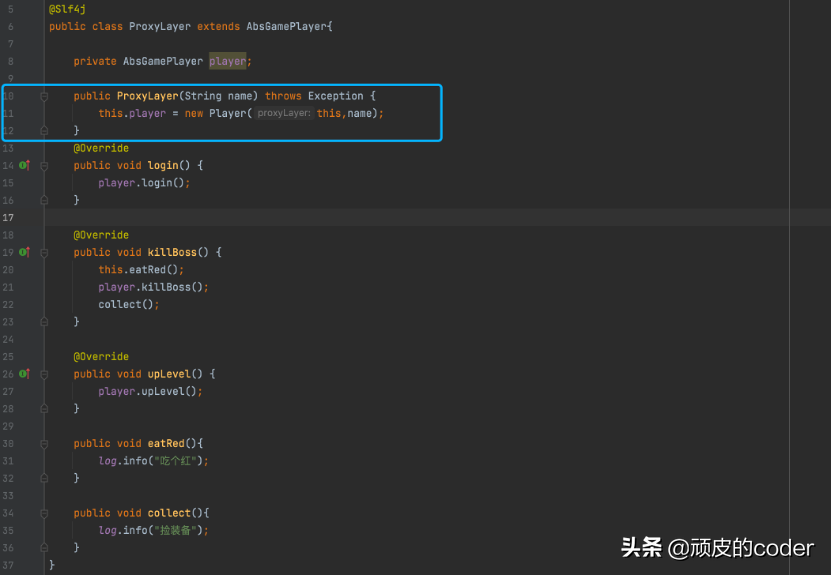The width and height of the screenshot is (832, 576).
Task: Click the "吃个红" string literal
Action: tap(177, 461)
